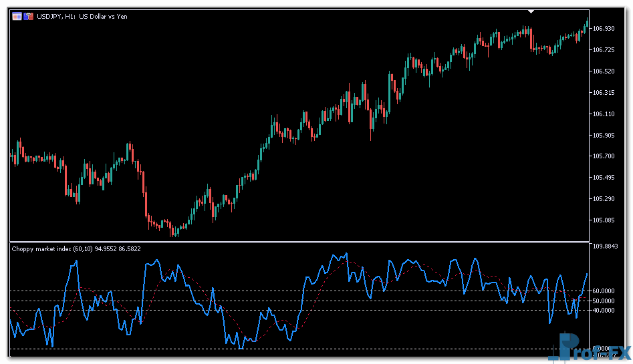Click the 109.8843 indicator scale maximum
This screenshot has height=364, width=633.
tap(604, 246)
